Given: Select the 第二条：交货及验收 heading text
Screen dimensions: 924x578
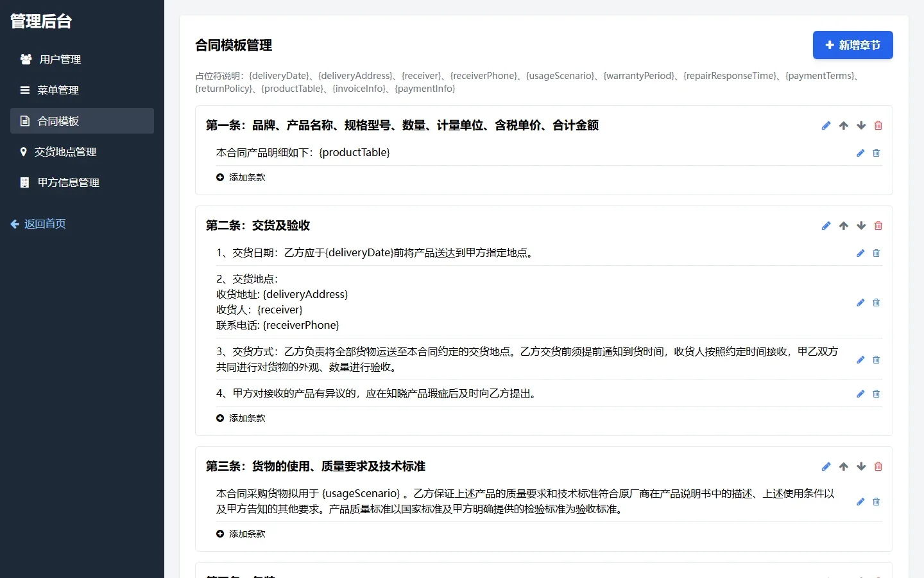Looking at the screenshot, I should point(258,225).
